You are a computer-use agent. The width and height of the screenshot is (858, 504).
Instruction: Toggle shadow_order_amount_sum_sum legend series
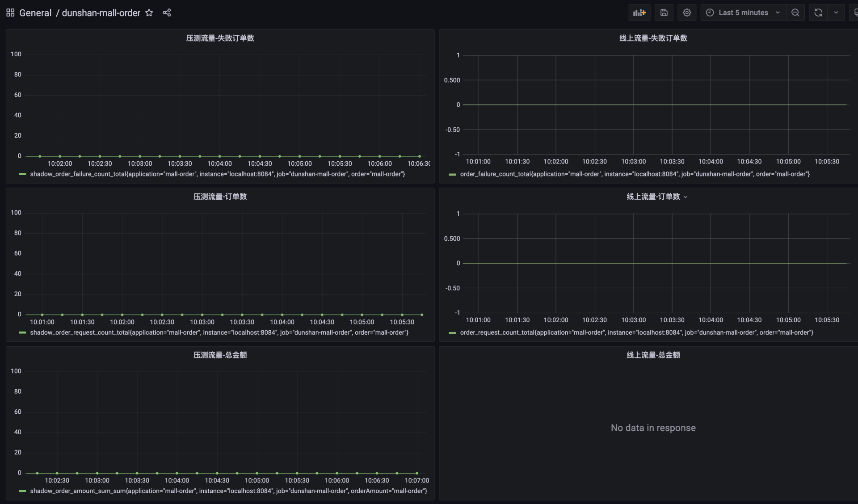coord(228,491)
